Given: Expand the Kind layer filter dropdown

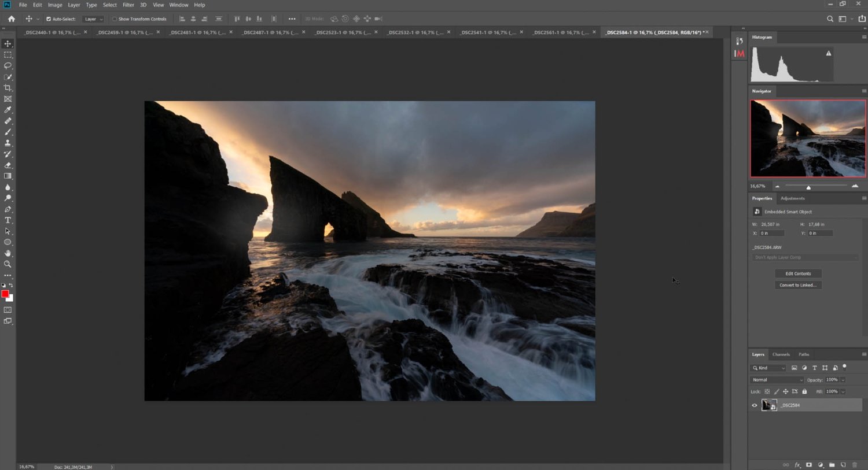Looking at the screenshot, I should click(x=769, y=368).
